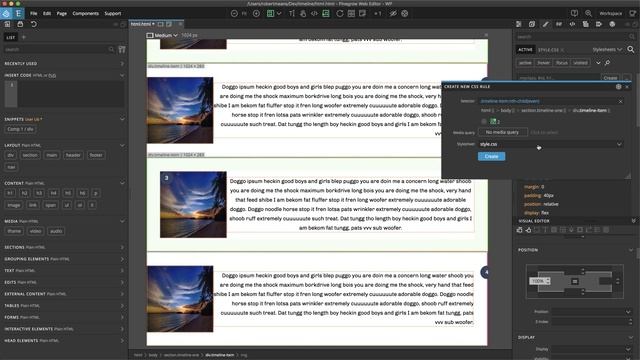The height and width of the screenshot is (360, 640).
Task: Toggle the code view icon
Action: [x=314, y=13]
